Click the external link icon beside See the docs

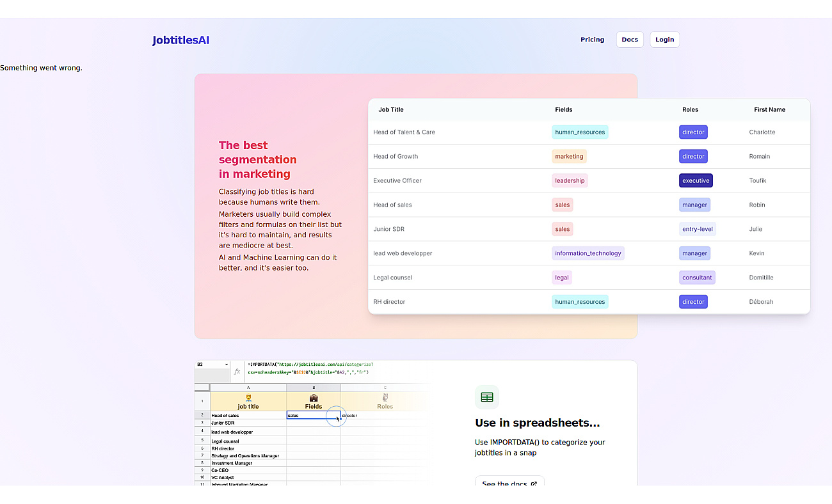pyautogui.click(x=534, y=484)
